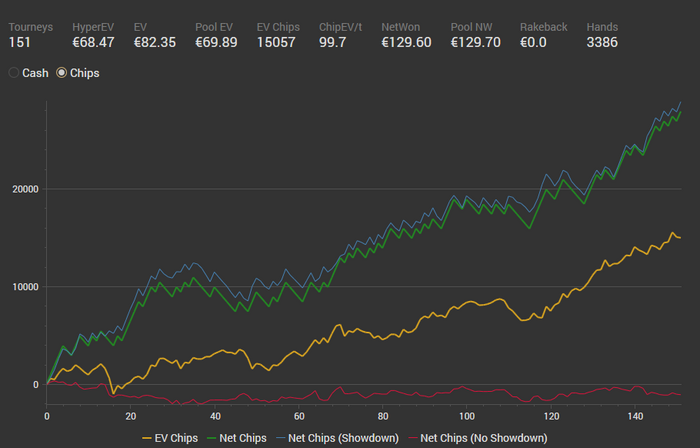Viewport: 700px width, 448px height.
Task: Click the HyperEV value €68.47
Action: (x=93, y=42)
